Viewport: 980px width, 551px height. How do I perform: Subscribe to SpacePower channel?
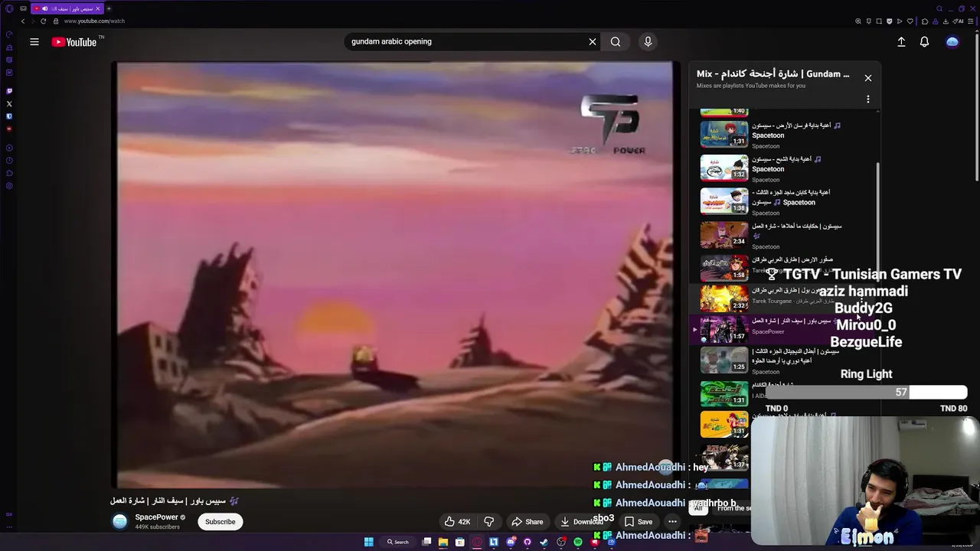[220, 522]
